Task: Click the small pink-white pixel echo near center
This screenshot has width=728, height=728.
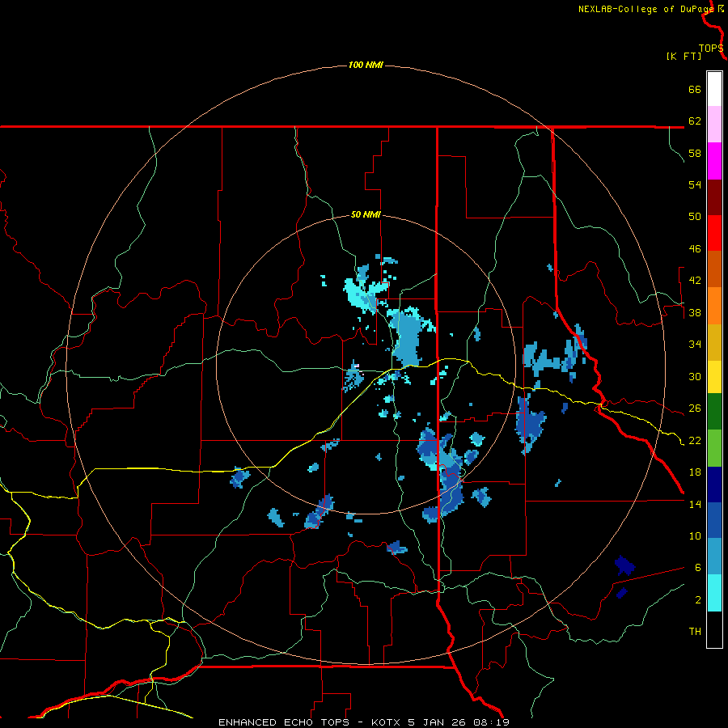Action: pyautogui.click(x=356, y=366)
